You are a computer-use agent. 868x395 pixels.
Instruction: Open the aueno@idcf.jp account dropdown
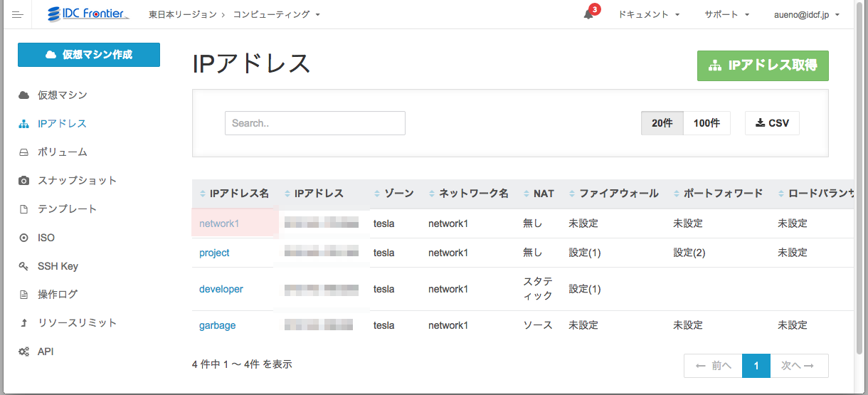tap(807, 14)
